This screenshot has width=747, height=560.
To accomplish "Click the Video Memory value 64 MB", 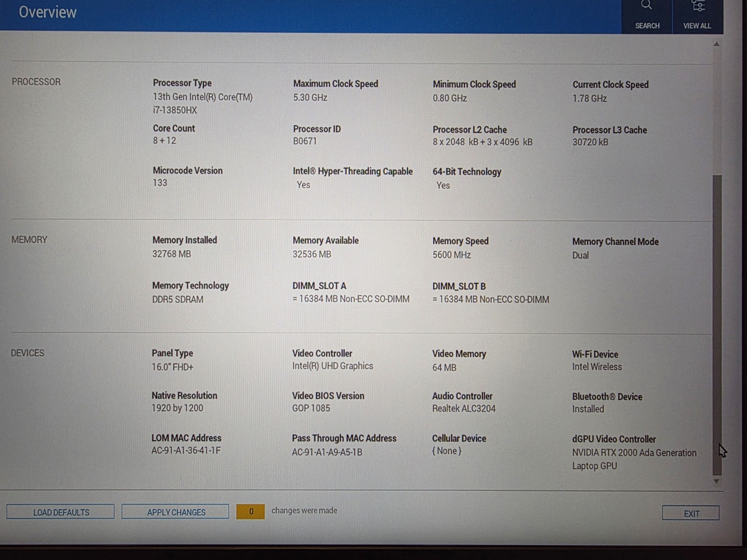I will click(x=444, y=367).
